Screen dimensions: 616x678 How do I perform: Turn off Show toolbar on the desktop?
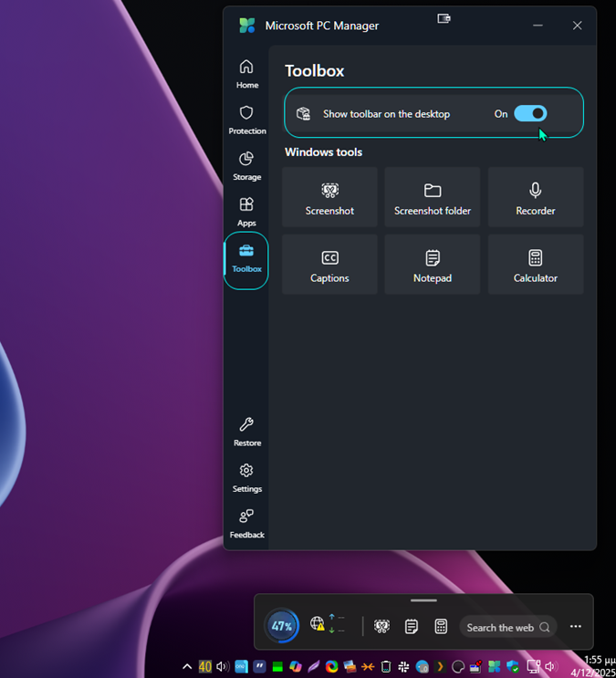[530, 113]
